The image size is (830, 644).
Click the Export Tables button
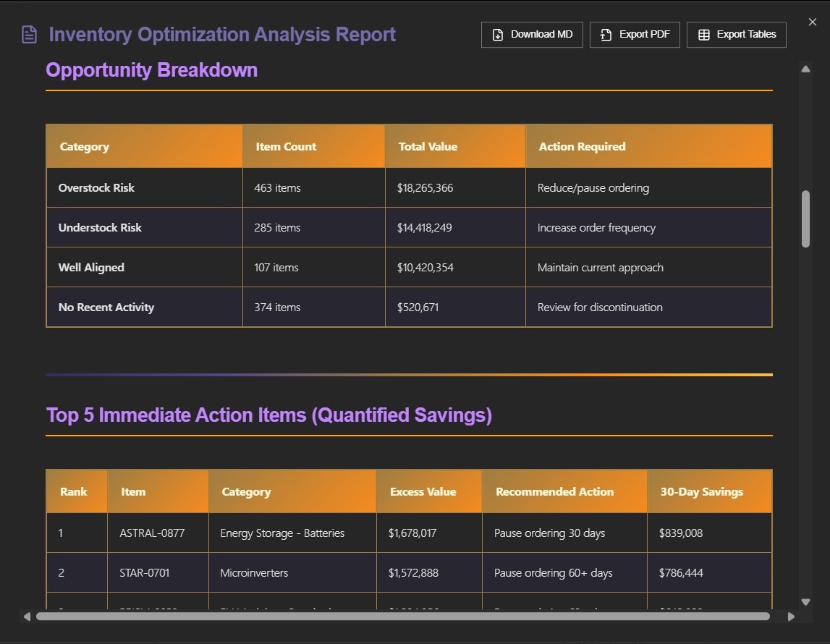pos(736,34)
